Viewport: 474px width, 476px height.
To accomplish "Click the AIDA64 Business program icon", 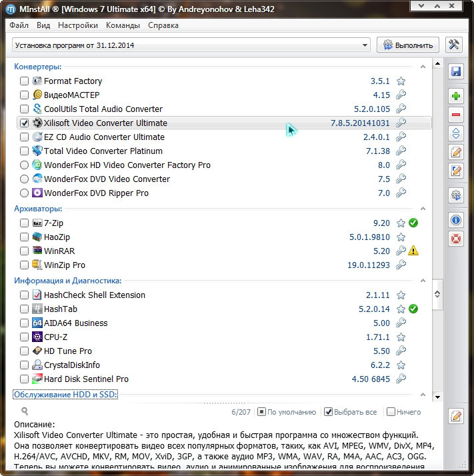I will point(37,323).
